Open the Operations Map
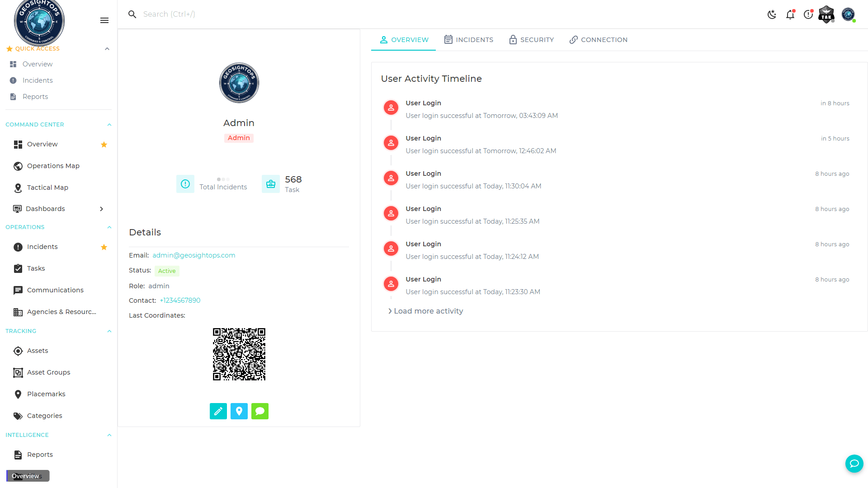Image resolution: width=868 pixels, height=488 pixels. [52, 166]
